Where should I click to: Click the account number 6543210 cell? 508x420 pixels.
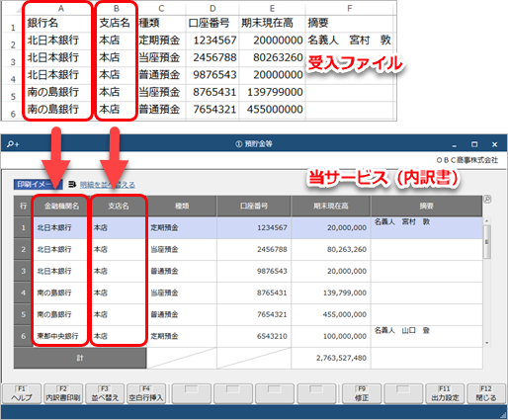254,336
